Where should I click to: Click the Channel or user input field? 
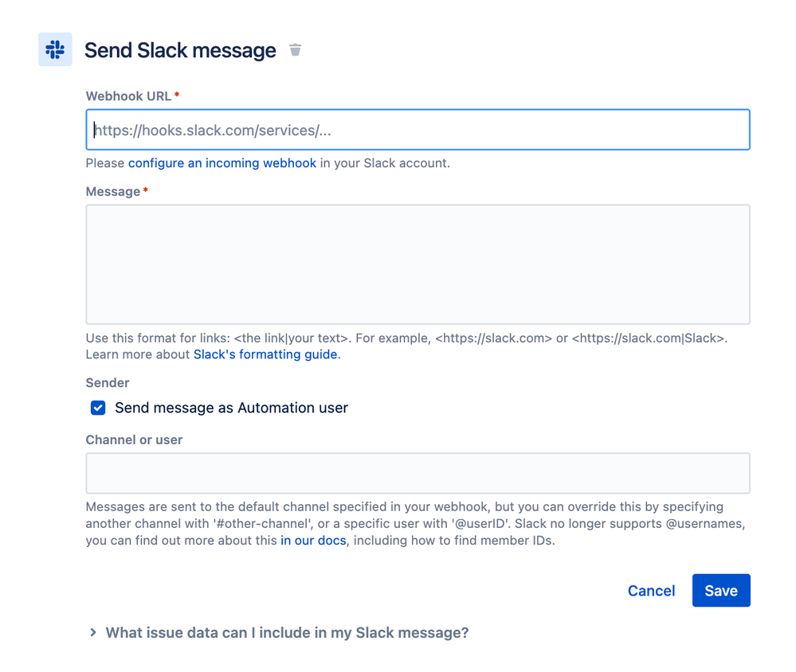click(x=418, y=473)
